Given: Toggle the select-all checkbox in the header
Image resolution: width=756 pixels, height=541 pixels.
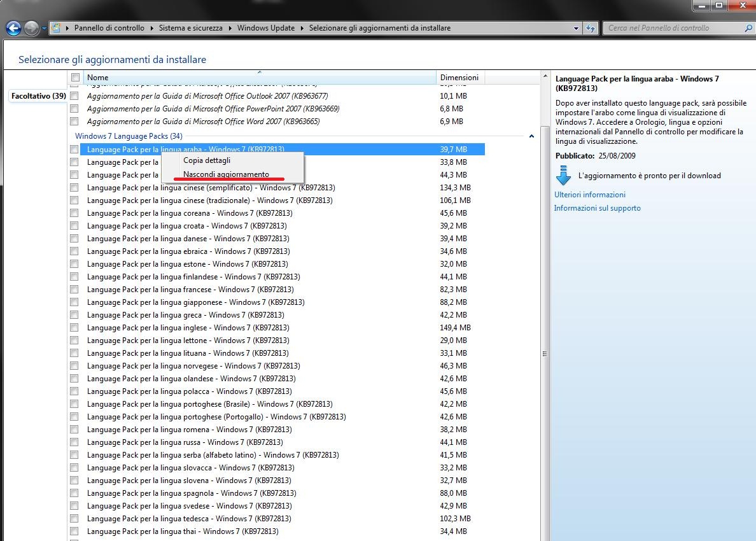Looking at the screenshot, I should point(75,78).
